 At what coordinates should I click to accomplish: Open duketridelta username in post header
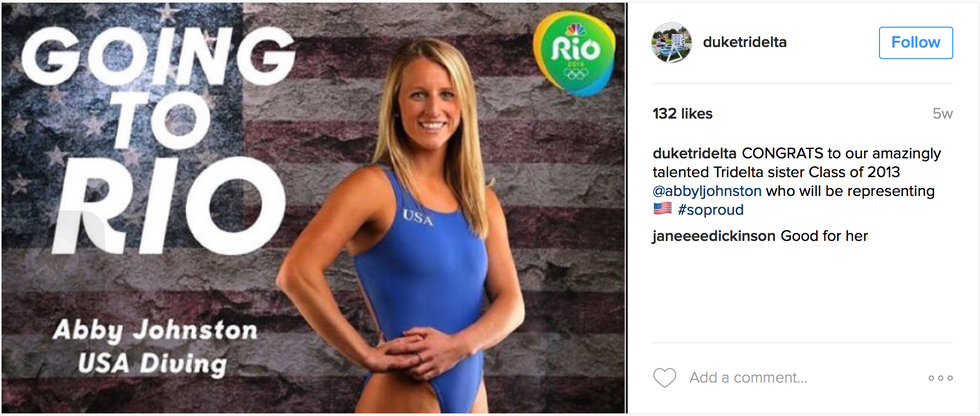point(744,42)
